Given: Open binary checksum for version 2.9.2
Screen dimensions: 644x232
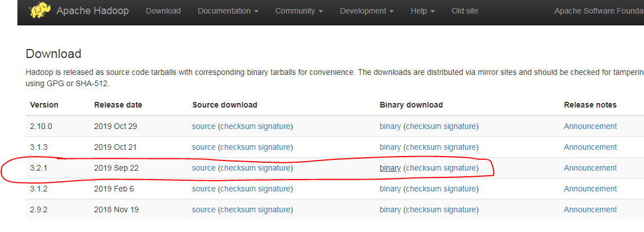Looking at the screenshot, I should coord(424,210).
